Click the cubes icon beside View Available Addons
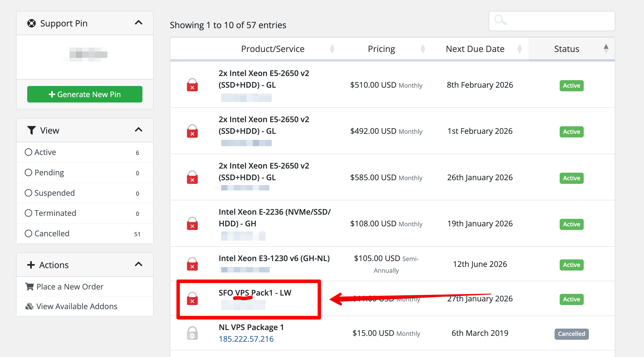 click(29, 306)
